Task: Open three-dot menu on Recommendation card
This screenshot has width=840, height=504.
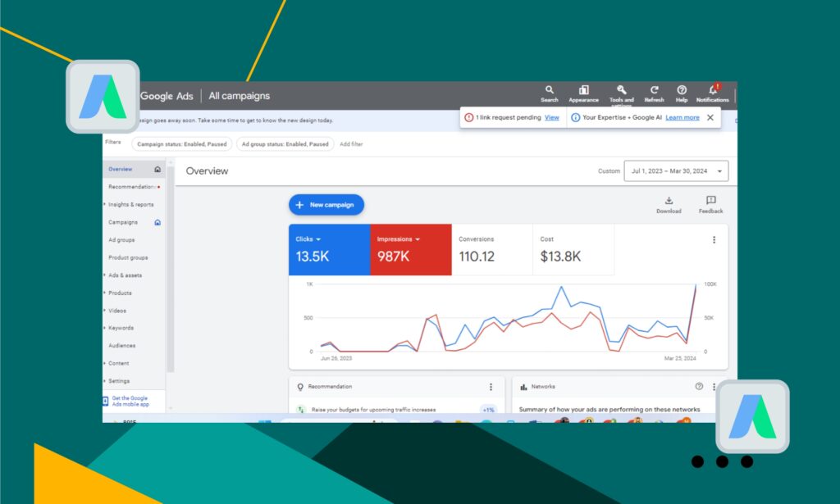Action: click(491, 387)
